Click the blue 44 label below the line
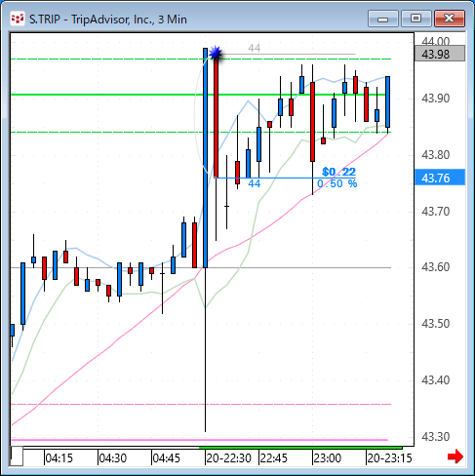The image size is (475, 476). (x=255, y=183)
